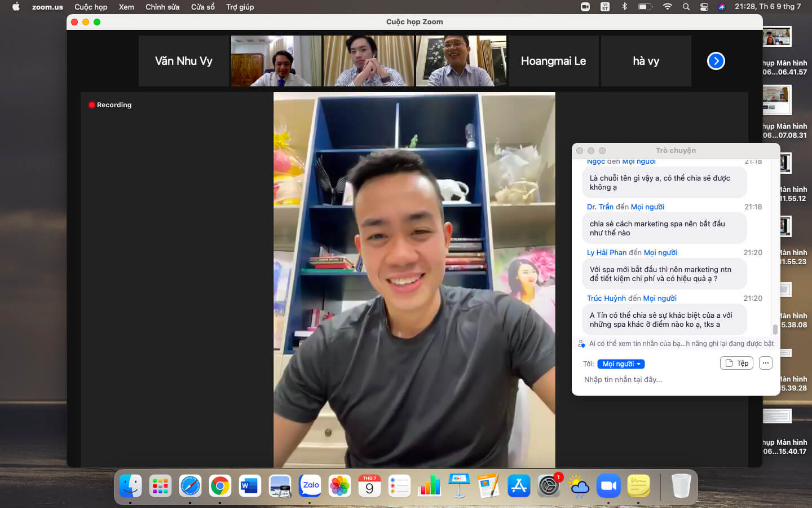The height and width of the screenshot is (508, 812).
Task: Toggle Bluetooth icon in menu bar
Action: (624, 7)
